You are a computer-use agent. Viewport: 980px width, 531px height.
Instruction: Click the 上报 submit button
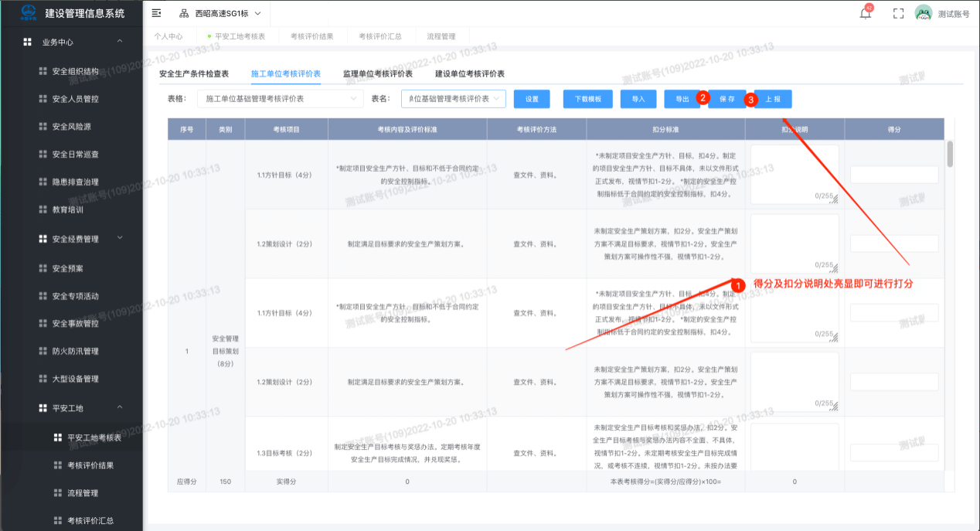click(773, 99)
